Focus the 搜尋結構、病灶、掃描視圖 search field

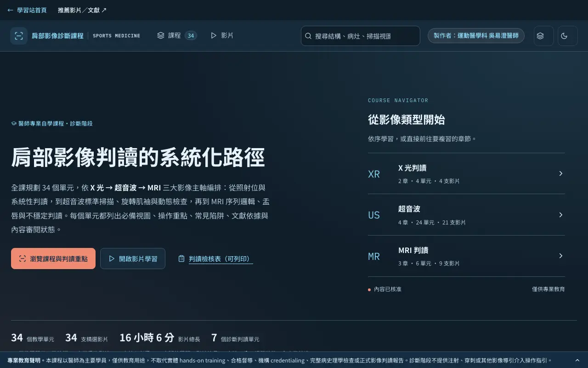click(x=361, y=36)
